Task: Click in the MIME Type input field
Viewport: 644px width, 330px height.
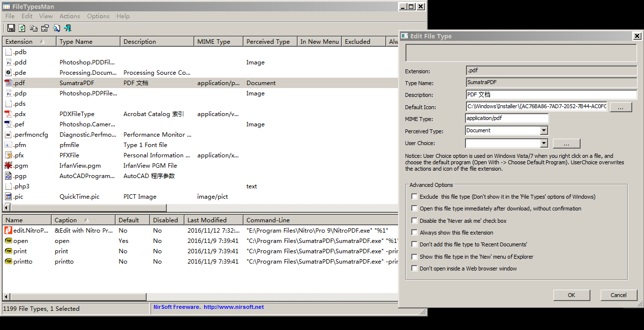Action: [x=507, y=118]
